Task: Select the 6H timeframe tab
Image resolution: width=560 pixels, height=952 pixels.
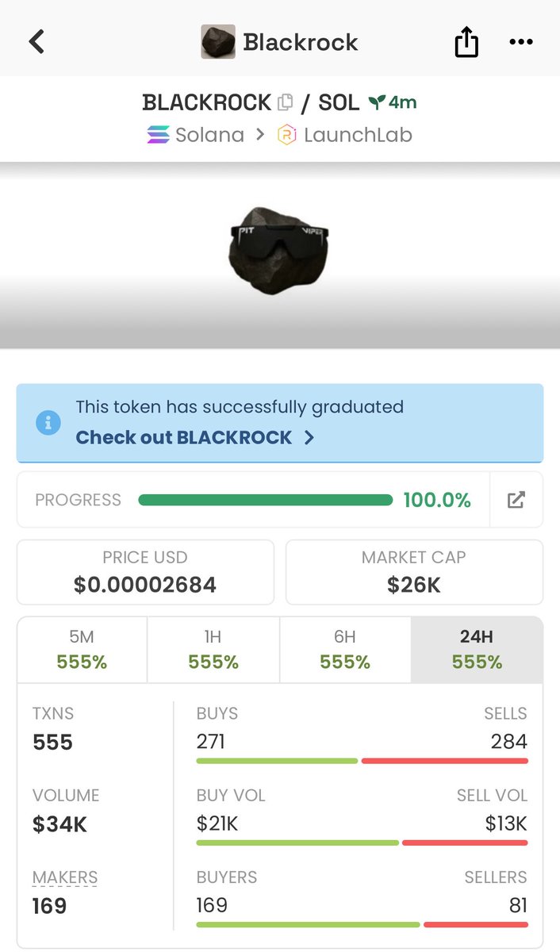Action: 345,650
